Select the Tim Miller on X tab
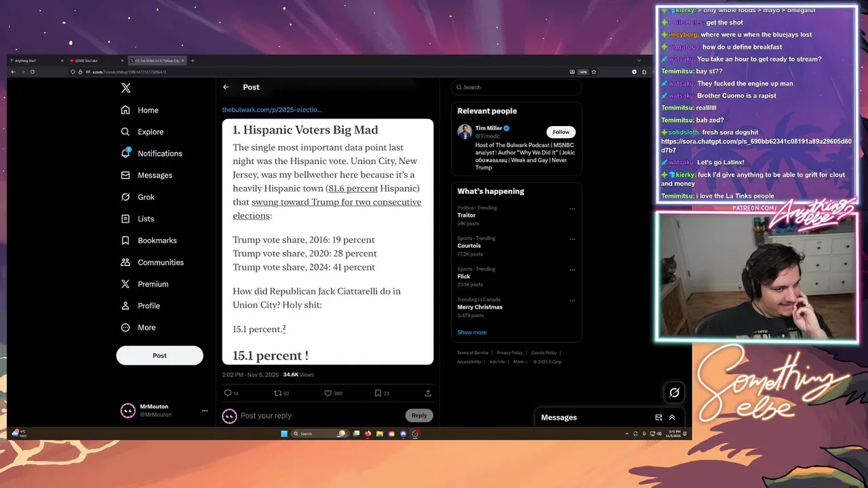Viewport: 868px width, 488px height. pyautogui.click(x=157, y=60)
